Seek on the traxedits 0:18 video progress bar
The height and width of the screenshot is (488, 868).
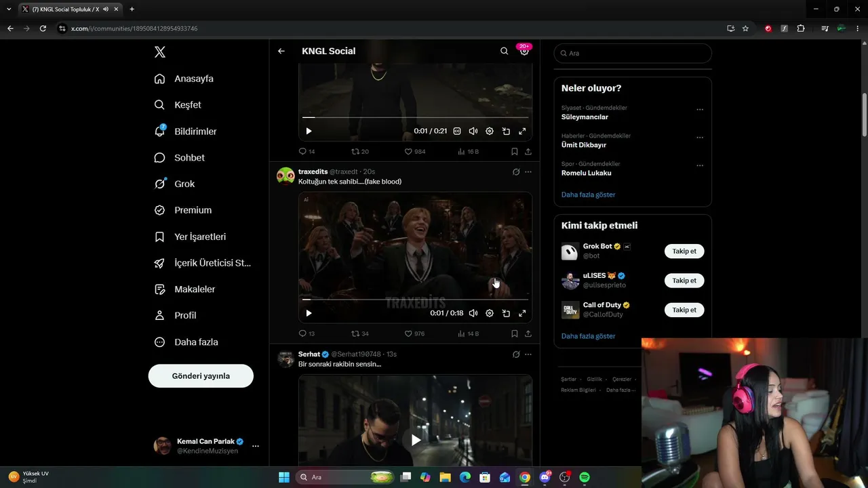(415, 299)
